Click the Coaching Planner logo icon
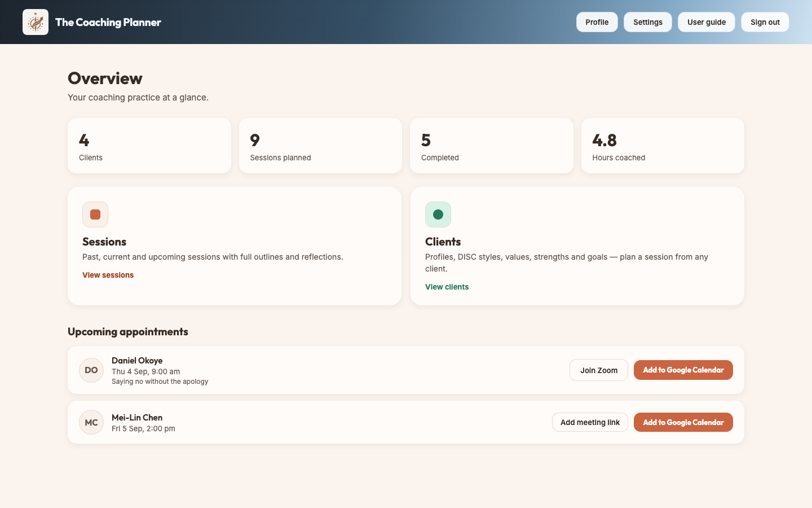The width and height of the screenshot is (812, 508). (36, 22)
